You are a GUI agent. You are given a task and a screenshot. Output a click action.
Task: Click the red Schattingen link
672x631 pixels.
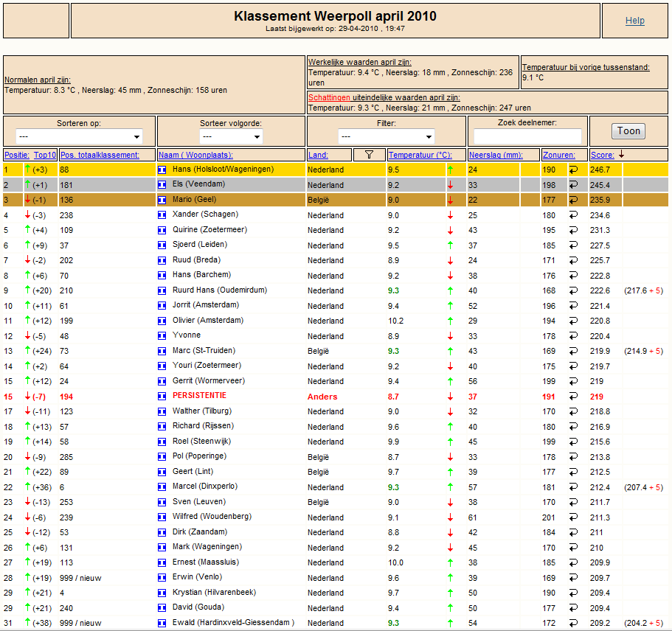[x=329, y=97]
